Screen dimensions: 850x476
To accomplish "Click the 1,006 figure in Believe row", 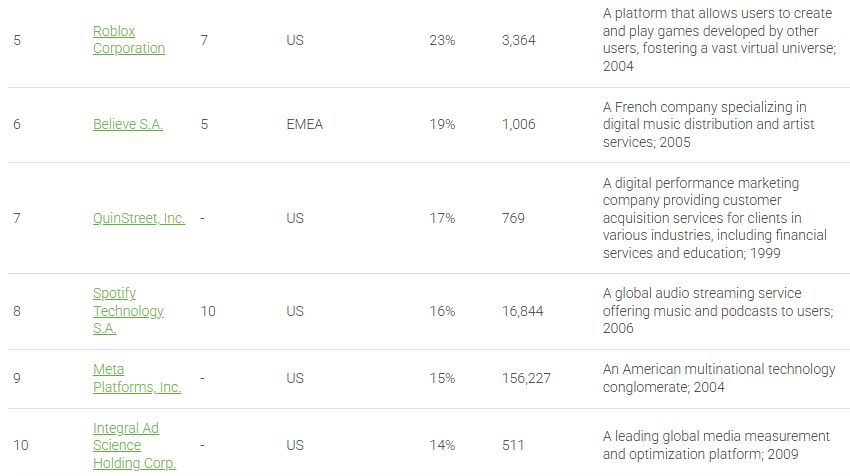I will click(518, 125).
